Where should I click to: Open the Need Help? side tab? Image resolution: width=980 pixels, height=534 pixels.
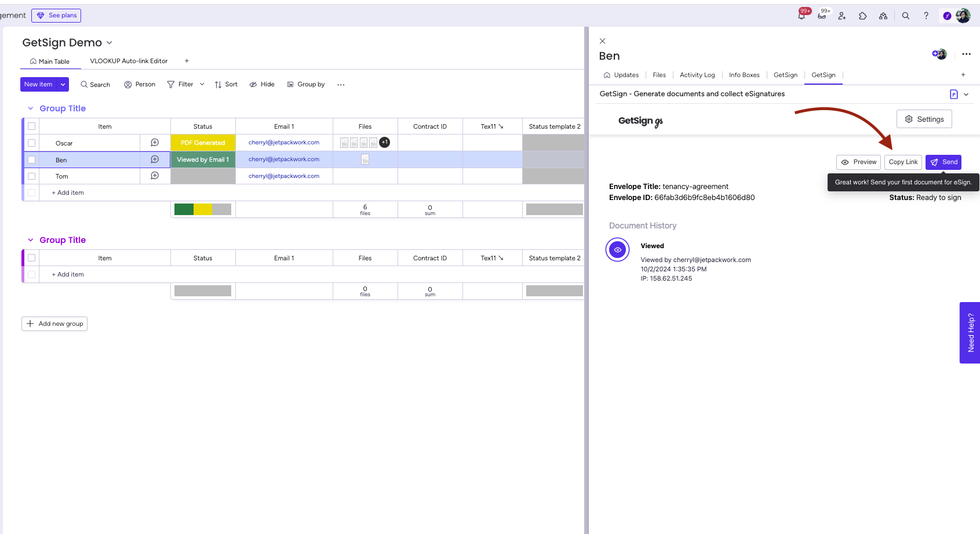pyautogui.click(x=970, y=333)
